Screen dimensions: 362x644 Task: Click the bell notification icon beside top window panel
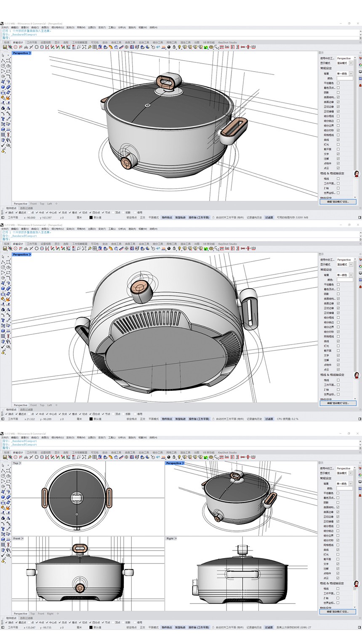pos(360,85)
